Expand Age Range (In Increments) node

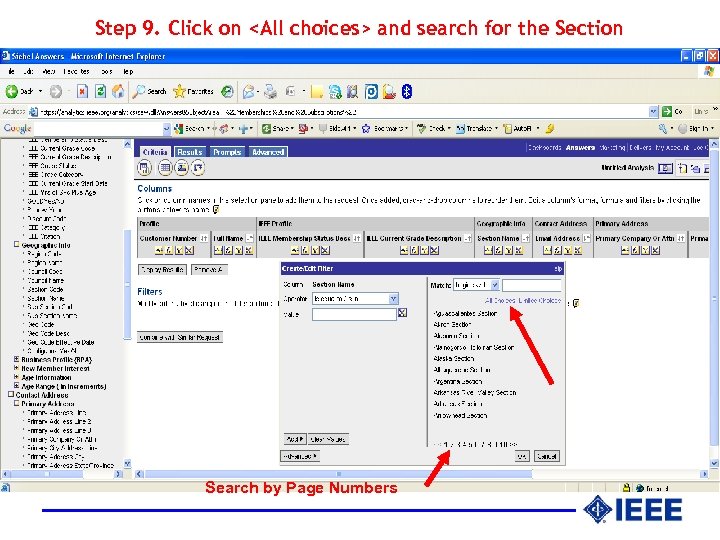coord(17,386)
